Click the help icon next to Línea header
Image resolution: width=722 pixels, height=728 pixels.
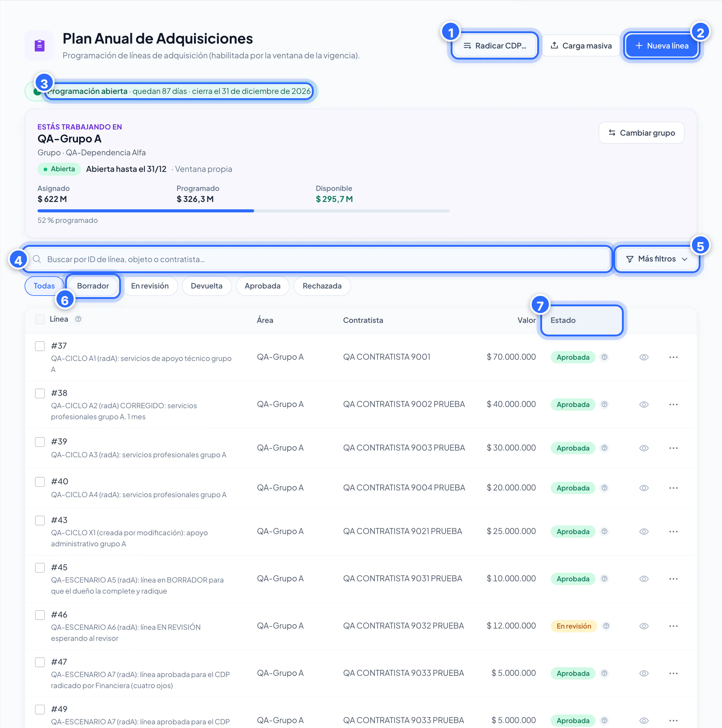point(78,319)
